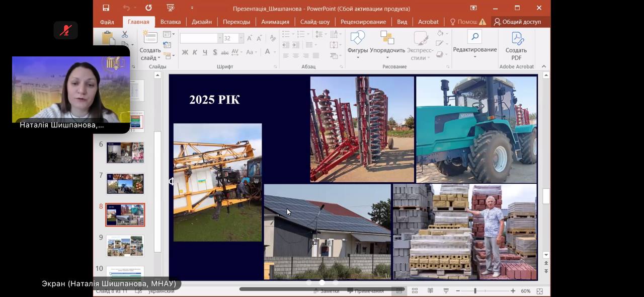The height and width of the screenshot is (297, 644).
Task: Expand the Editing (Редактирование) dropdown
Action: tap(474, 57)
